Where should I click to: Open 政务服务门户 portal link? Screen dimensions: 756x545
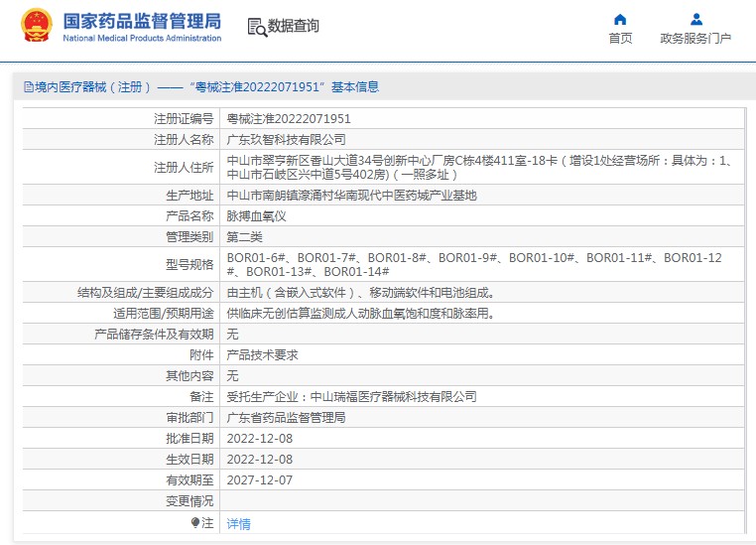(x=695, y=38)
